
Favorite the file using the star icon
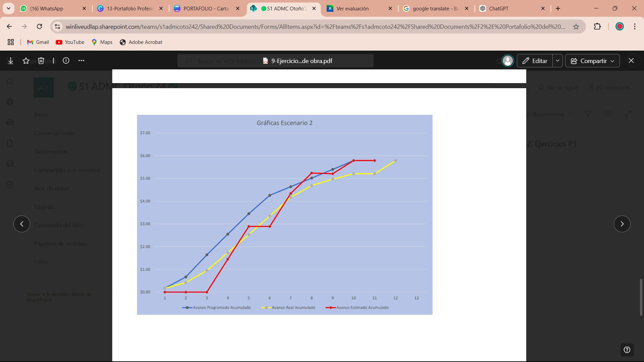tap(26, 61)
